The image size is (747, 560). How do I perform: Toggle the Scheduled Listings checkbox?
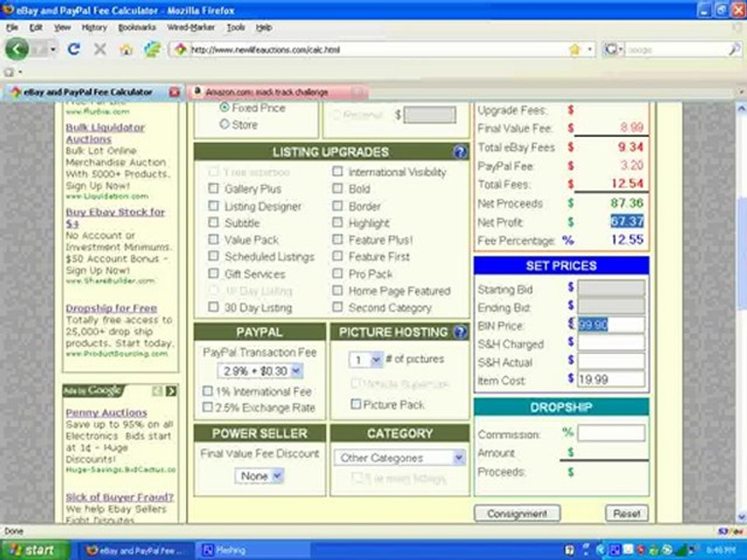(x=213, y=256)
